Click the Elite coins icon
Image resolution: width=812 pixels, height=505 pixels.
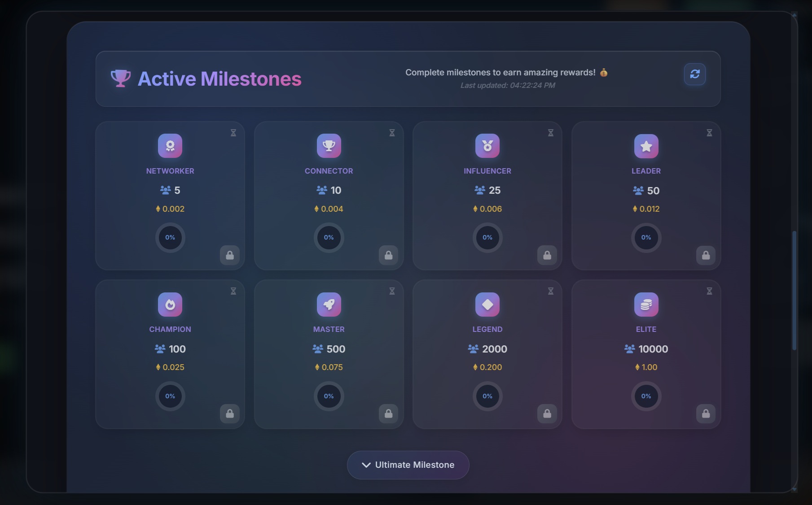[646, 305]
